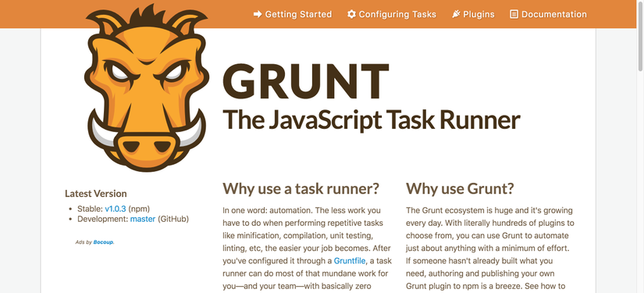This screenshot has width=644, height=293.
Task: Go to the Plugins menu item
Action: tap(473, 14)
